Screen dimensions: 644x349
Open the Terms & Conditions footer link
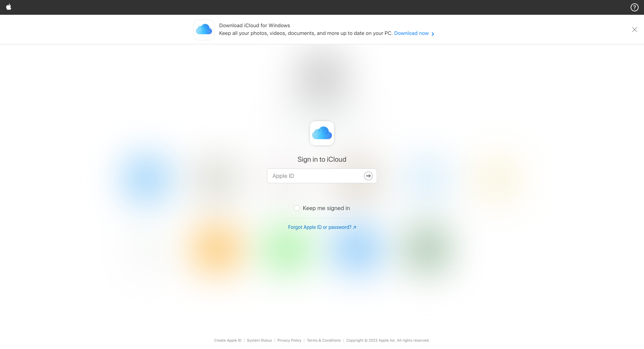(324, 340)
